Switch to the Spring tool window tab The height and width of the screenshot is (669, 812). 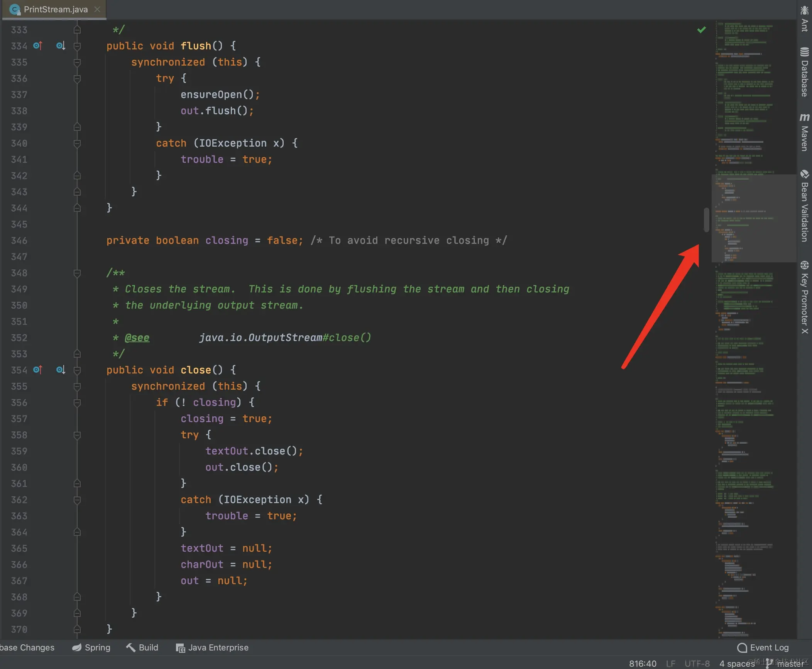click(x=91, y=648)
